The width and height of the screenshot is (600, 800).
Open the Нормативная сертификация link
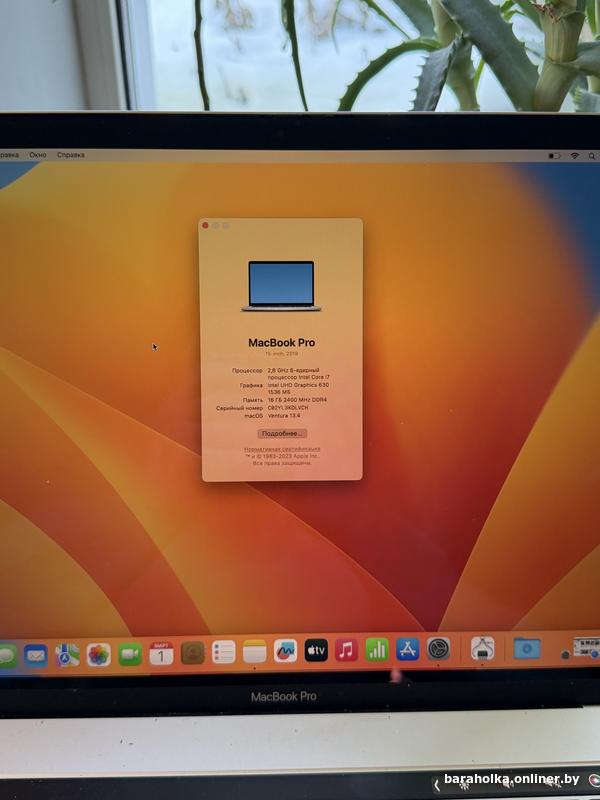coord(282,449)
